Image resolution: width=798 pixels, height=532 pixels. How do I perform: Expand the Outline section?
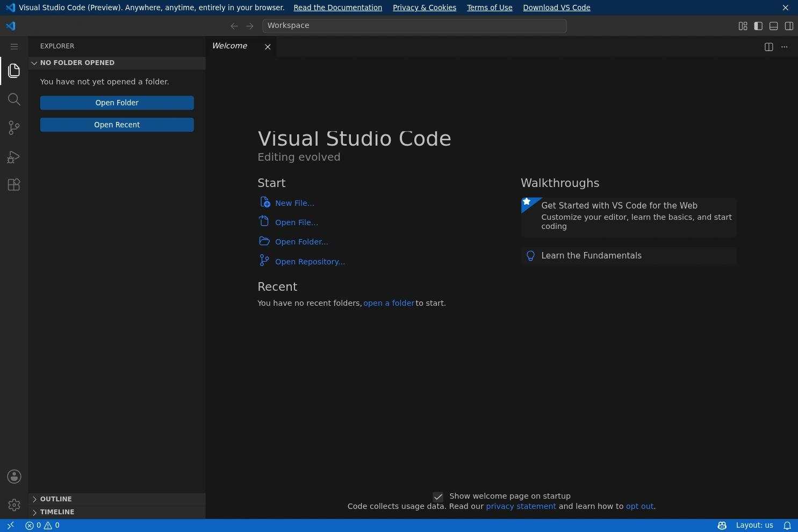(x=117, y=499)
